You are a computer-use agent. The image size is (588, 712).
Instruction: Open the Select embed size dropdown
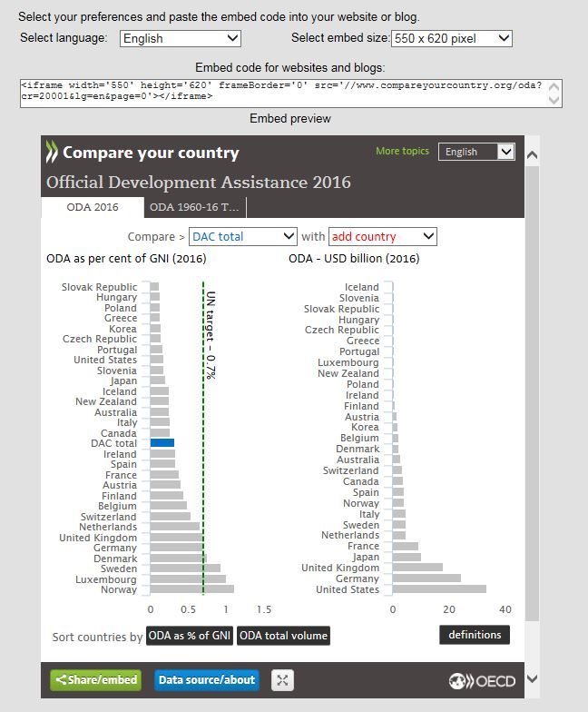[x=452, y=38]
